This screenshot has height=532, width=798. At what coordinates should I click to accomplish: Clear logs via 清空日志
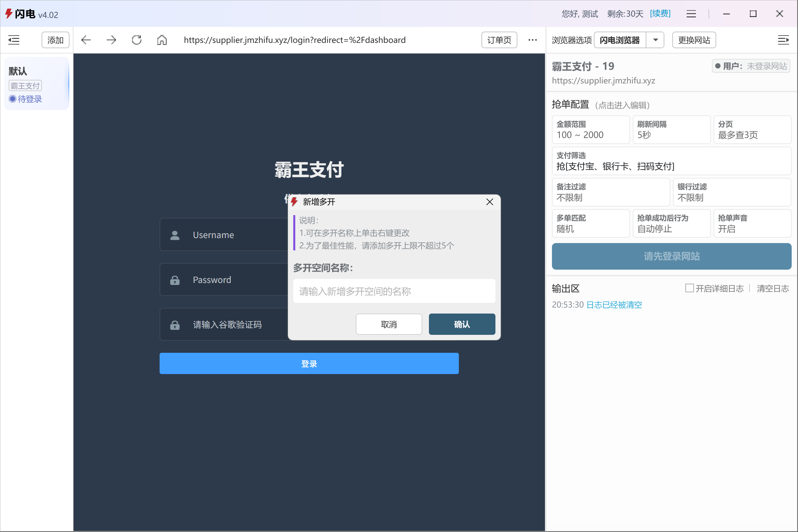(x=772, y=288)
